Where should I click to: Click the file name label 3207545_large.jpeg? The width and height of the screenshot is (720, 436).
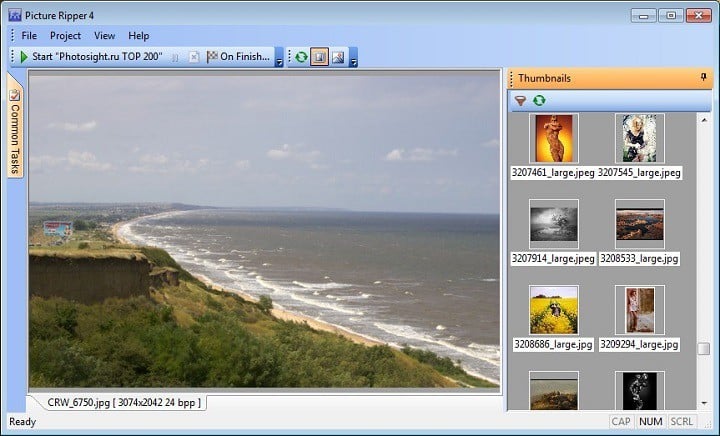(639, 173)
